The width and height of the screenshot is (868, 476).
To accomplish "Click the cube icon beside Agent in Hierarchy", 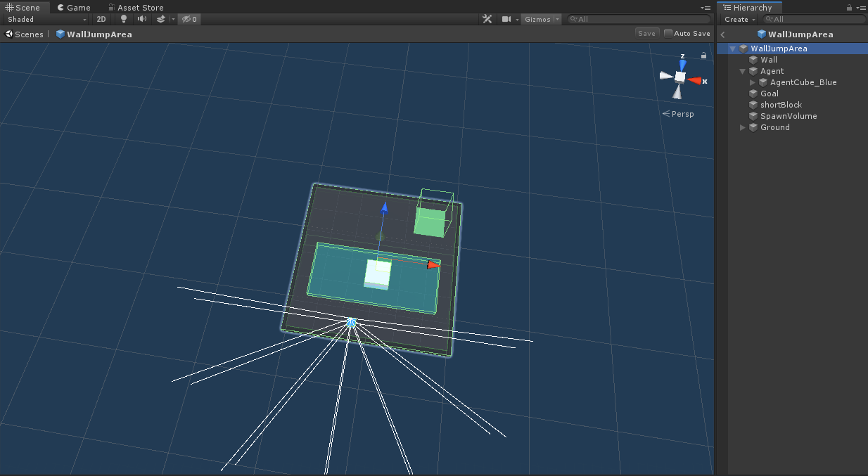I will pyautogui.click(x=753, y=71).
